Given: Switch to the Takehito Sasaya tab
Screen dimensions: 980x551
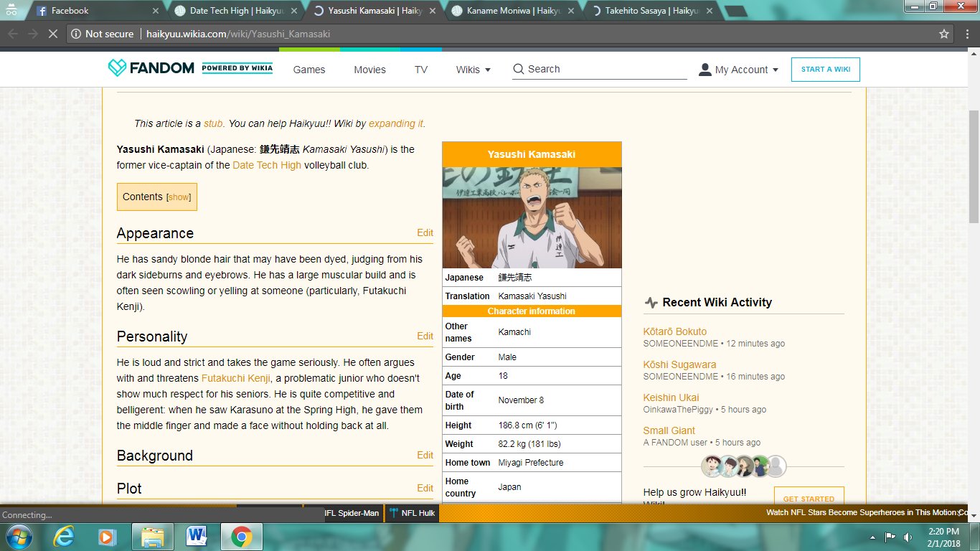Looking at the screenshot, I should click(x=651, y=11).
